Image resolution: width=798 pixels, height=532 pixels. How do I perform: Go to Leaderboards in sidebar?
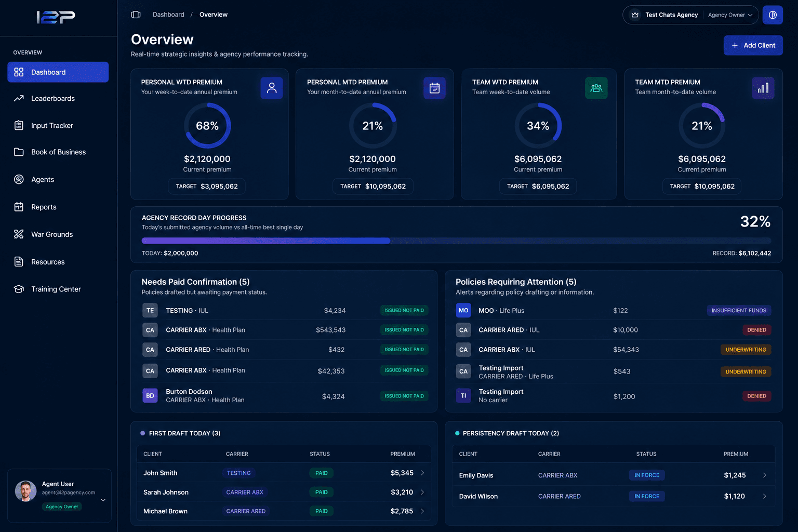click(58, 98)
